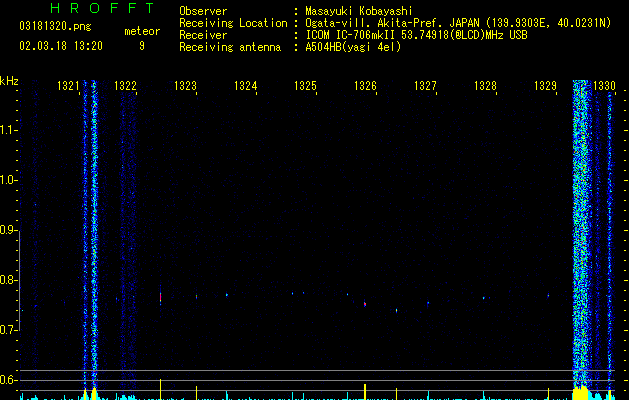
Task: Click the A504HB(yagi 4el) antenna text
Action: [x=353, y=47]
